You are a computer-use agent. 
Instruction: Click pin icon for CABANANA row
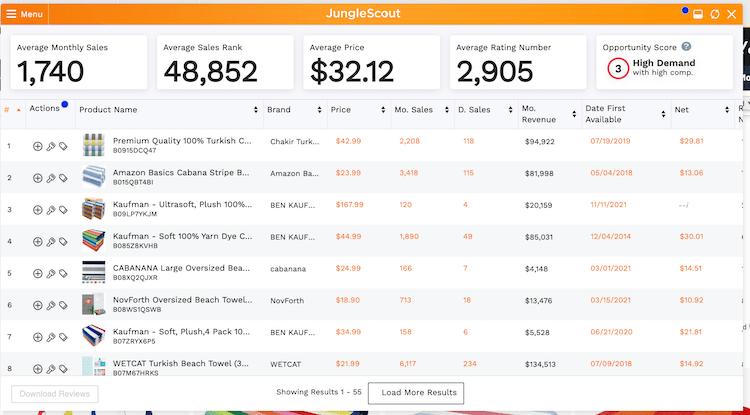pos(51,273)
